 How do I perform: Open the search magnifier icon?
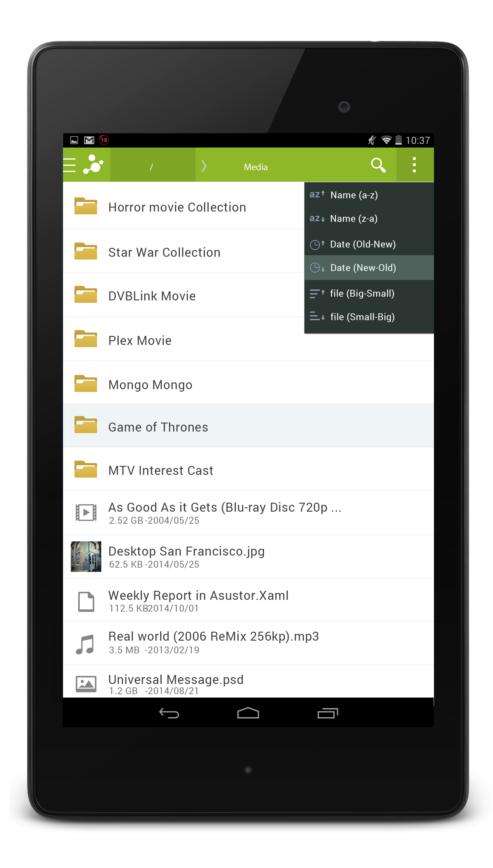pyautogui.click(x=378, y=165)
